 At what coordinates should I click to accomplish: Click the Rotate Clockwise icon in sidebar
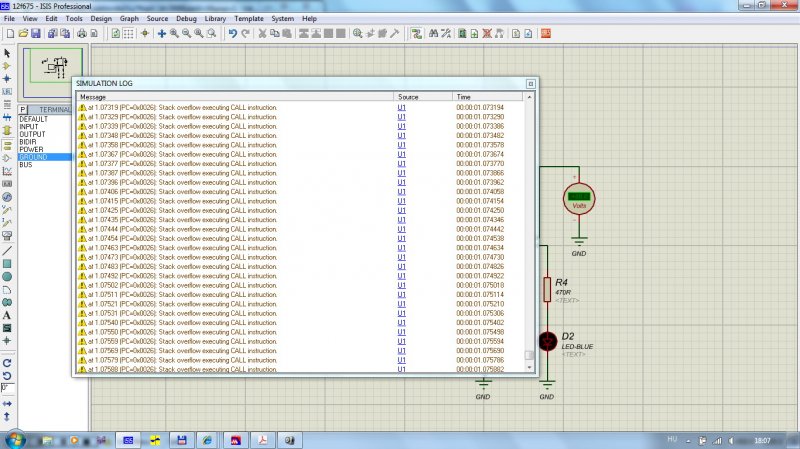coord(7,362)
